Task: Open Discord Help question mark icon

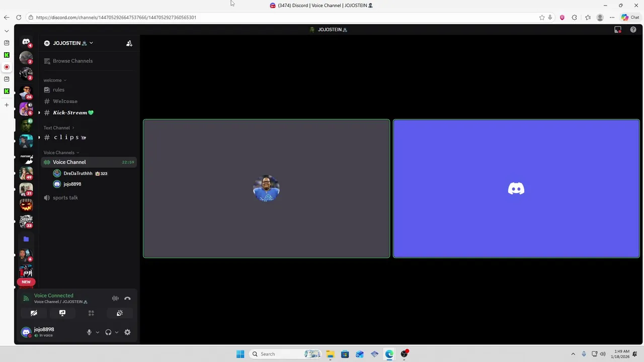Action: (632, 30)
